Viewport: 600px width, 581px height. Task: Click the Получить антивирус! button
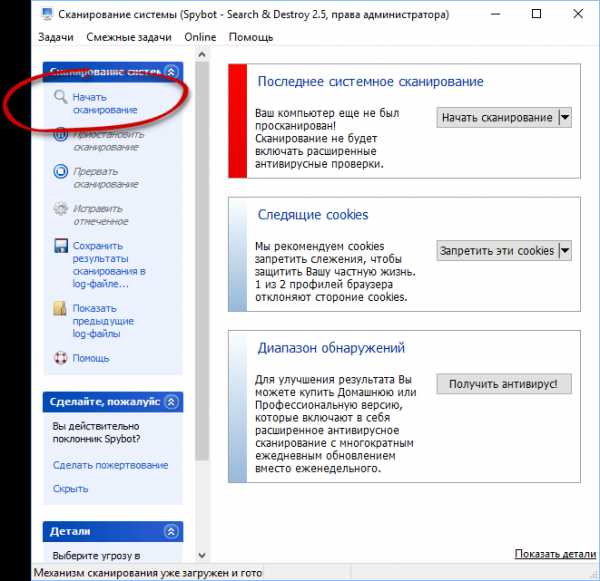[x=504, y=384]
